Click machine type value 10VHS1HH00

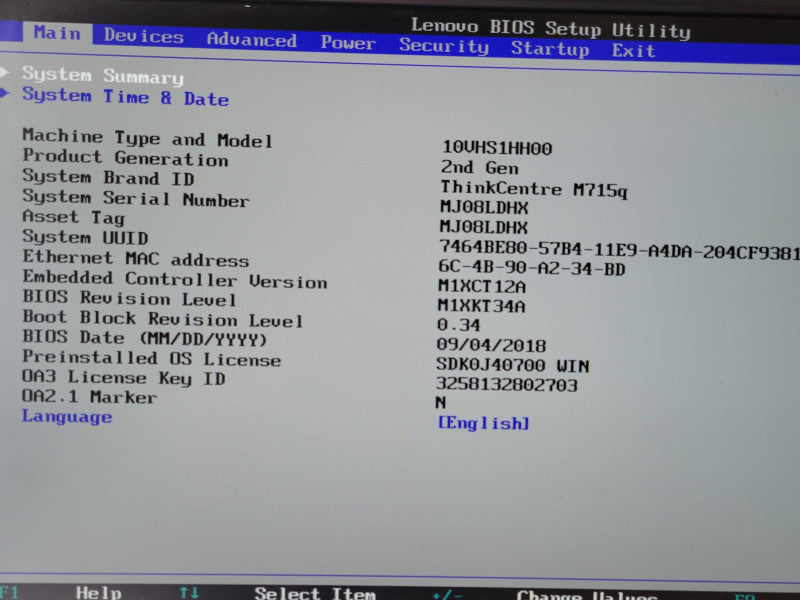pyautogui.click(x=497, y=148)
